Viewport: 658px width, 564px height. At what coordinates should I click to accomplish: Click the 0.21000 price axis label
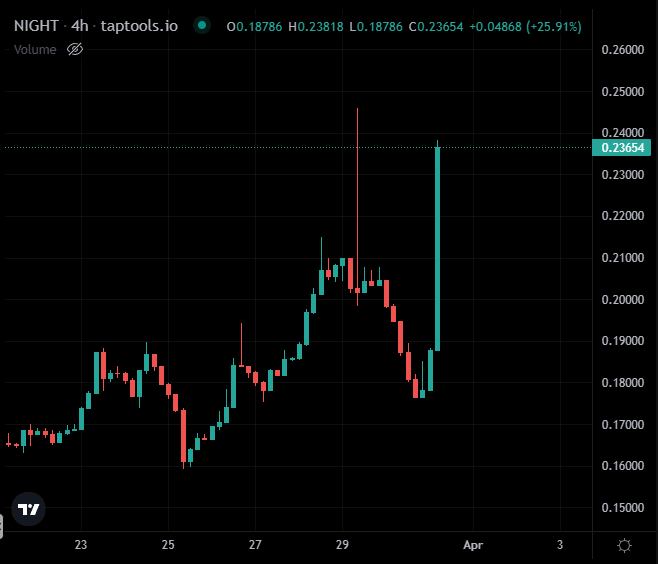pyautogui.click(x=623, y=258)
